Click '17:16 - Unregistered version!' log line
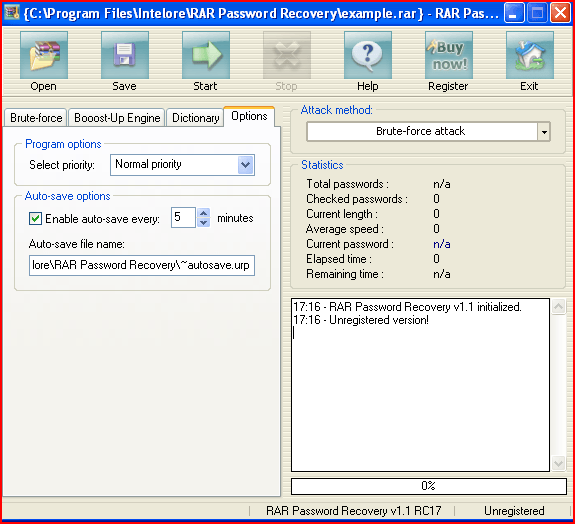The width and height of the screenshot is (575, 524). [361, 320]
